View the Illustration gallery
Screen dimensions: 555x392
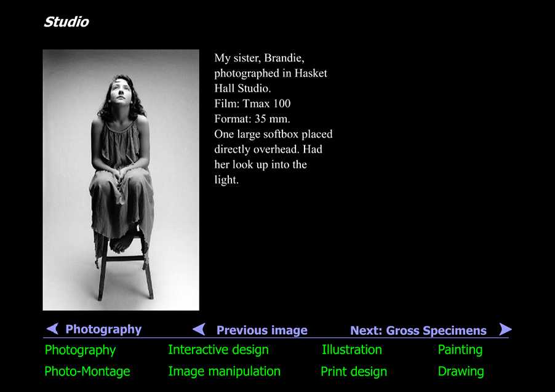(x=351, y=350)
